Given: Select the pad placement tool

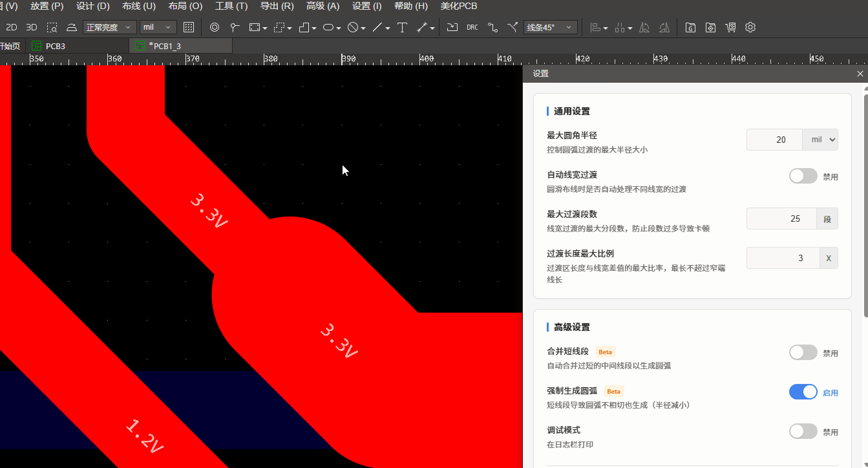Looking at the screenshot, I should (235, 27).
